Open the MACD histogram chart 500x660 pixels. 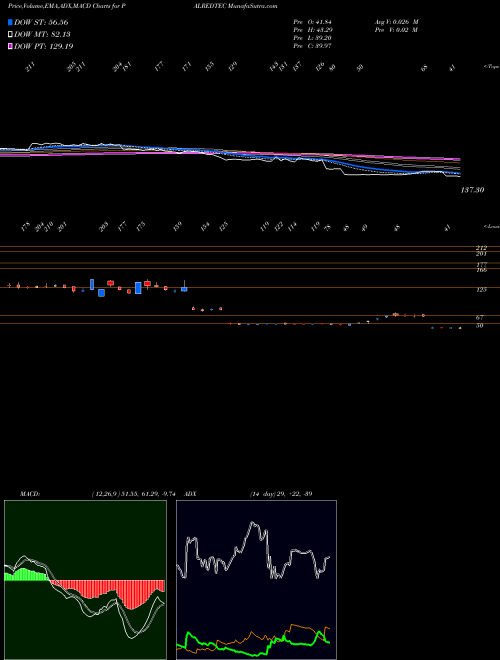click(x=85, y=580)
